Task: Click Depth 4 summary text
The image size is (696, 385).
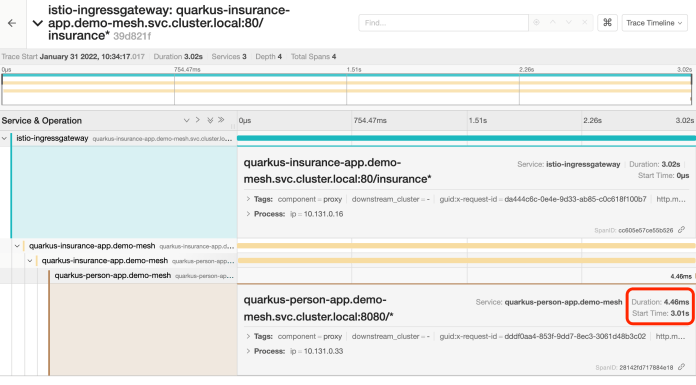Action: (x=269, y=56)
